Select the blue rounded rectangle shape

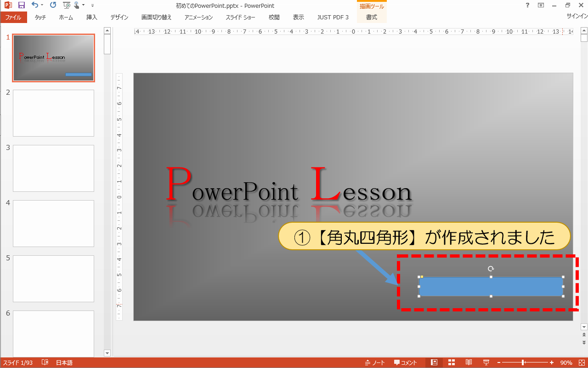tap(491, 287)
